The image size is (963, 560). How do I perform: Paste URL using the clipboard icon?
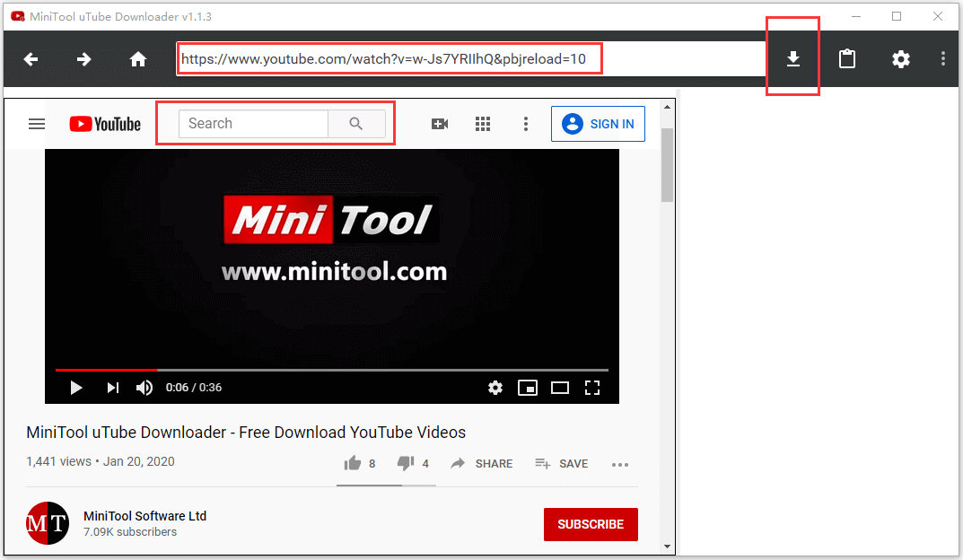[847, 58]
